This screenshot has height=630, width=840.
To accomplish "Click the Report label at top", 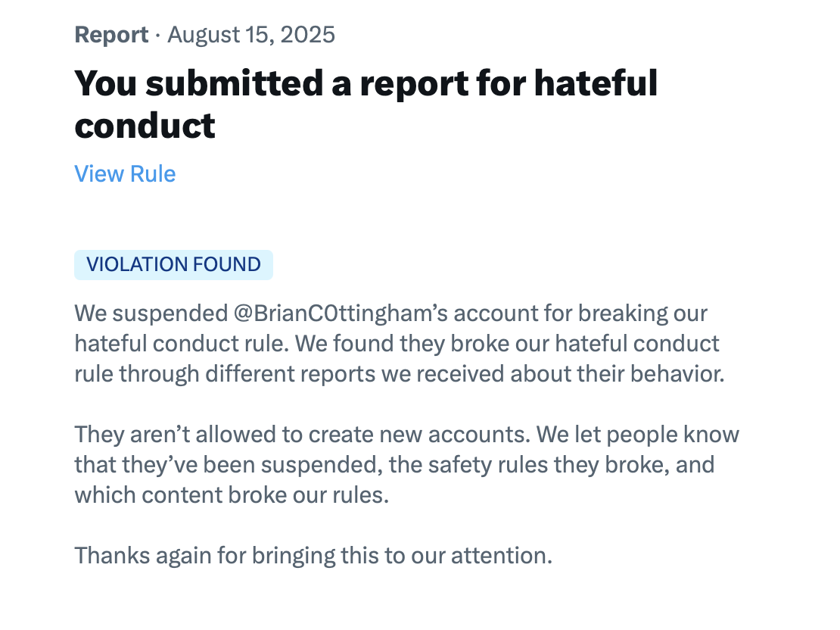I will 111,35.
